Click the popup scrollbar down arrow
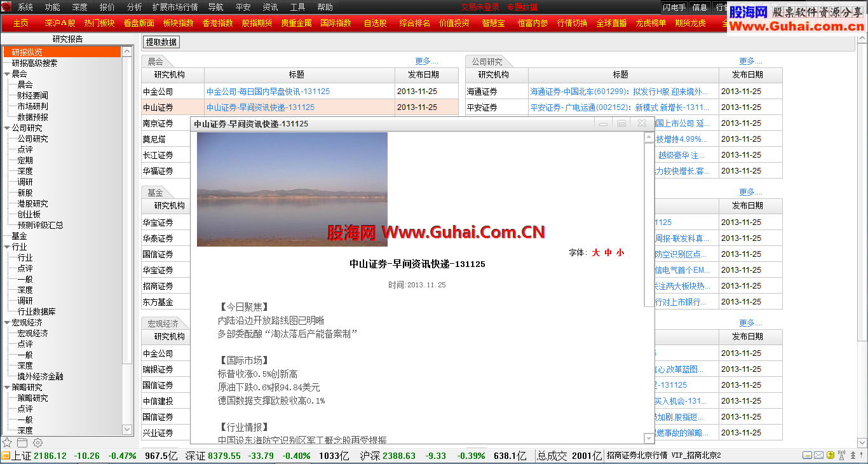868x464 pixels. pyautogui.click(x=648, y=438)
